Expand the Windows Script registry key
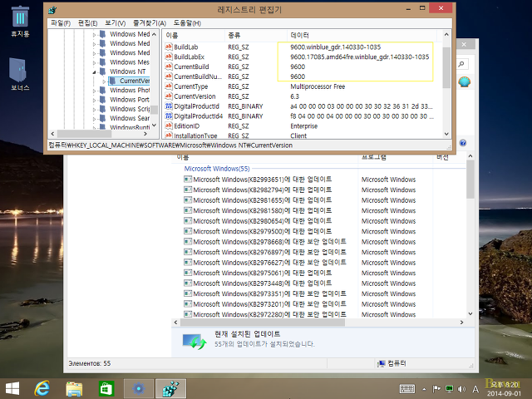This screenshot has height=399, width=532. coord(94,109)
